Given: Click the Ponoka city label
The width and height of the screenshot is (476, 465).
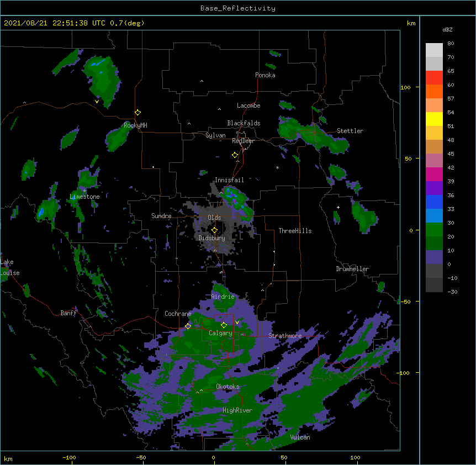Looking at the screenshot, I should (x=265, y=75).
